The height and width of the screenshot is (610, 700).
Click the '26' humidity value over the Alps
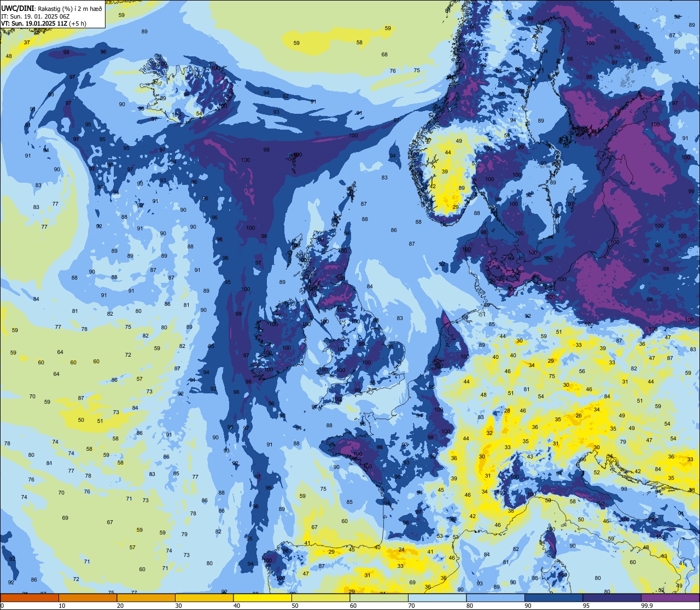[579, 415]
